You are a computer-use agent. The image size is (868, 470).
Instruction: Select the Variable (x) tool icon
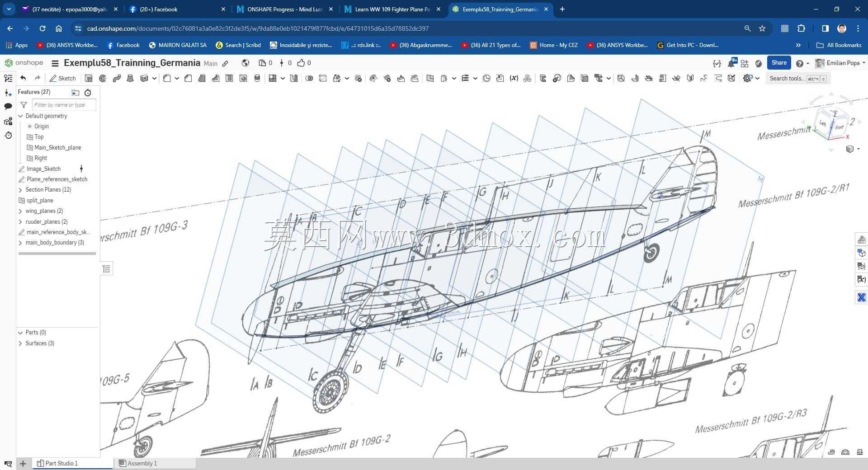[514, 78]
